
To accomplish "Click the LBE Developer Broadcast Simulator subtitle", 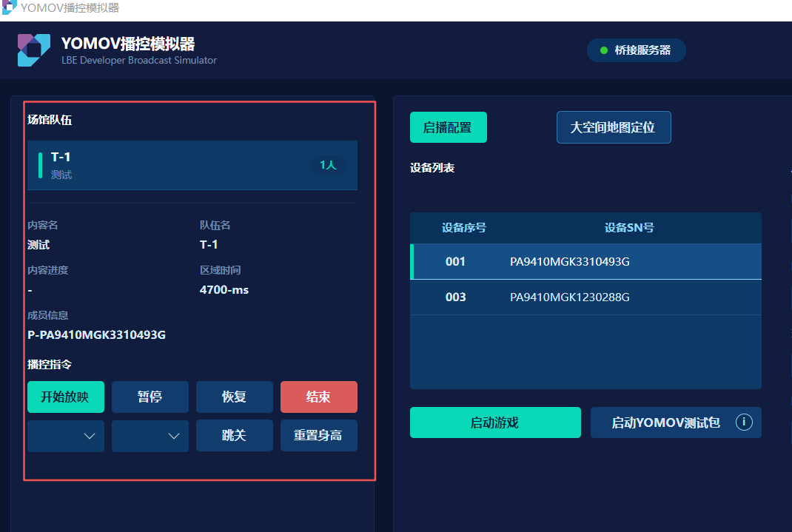I will tap(139, 60).
